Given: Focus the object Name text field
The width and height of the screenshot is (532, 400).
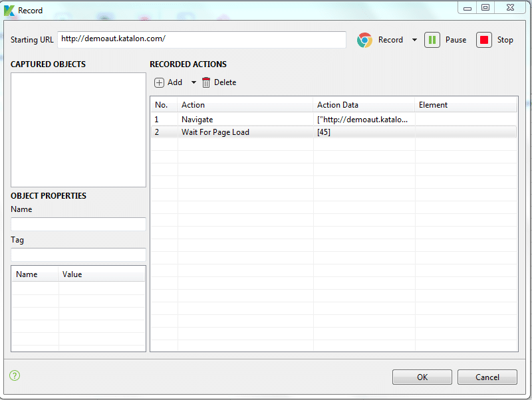Looking at the screenshot, I should (x=78, y=224).
